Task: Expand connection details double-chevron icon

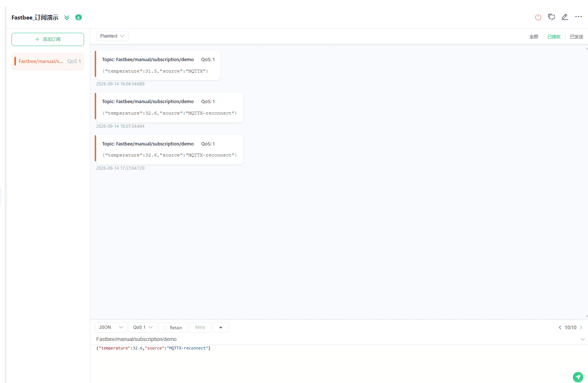Action: (x=67, y=17)
